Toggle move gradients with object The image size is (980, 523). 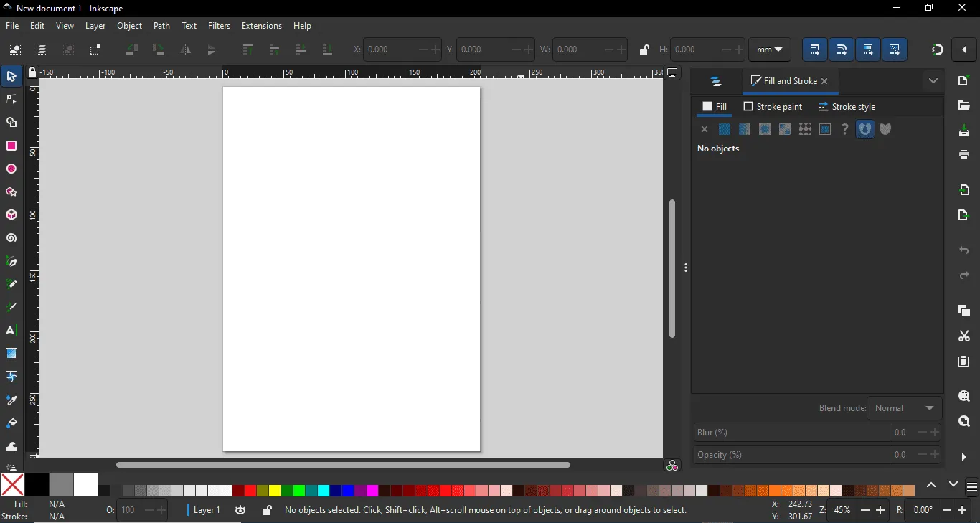click(x=868, y=50)
